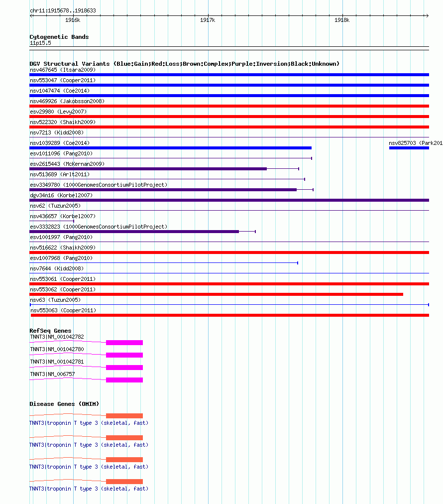Click the Disease Genes (OMIM) track heading
The width and height of the screenshot is (443, 504).
point(64,404)
